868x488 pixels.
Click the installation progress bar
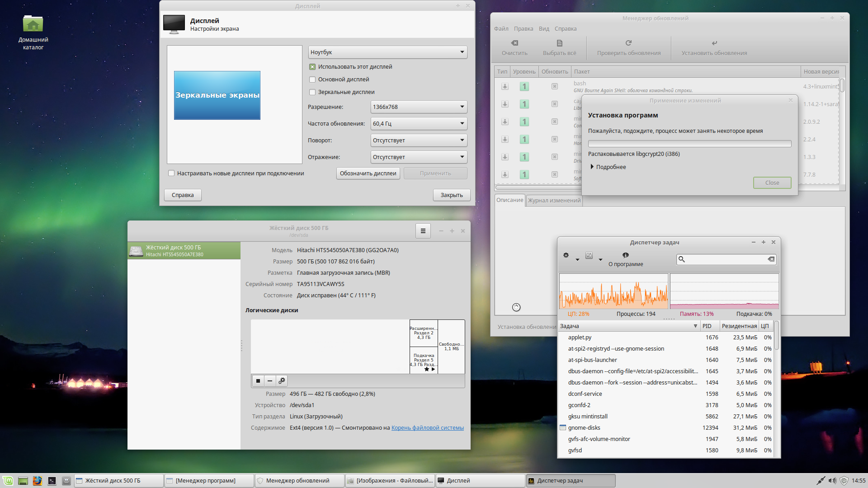pyautogui.click(x=689, y=143)
